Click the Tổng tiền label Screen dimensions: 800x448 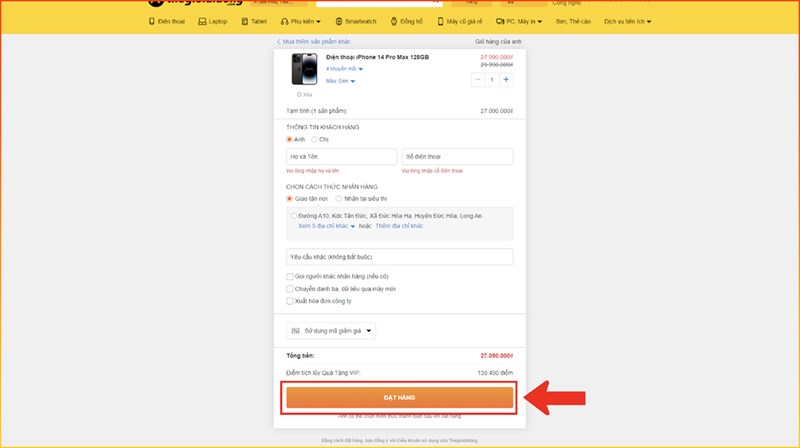point(301,356)
